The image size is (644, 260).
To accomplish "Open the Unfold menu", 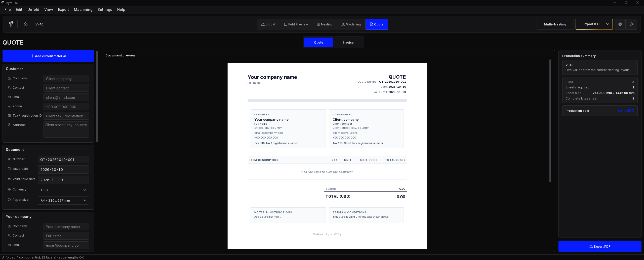I will pyautogui.click(x=33, y=10).
